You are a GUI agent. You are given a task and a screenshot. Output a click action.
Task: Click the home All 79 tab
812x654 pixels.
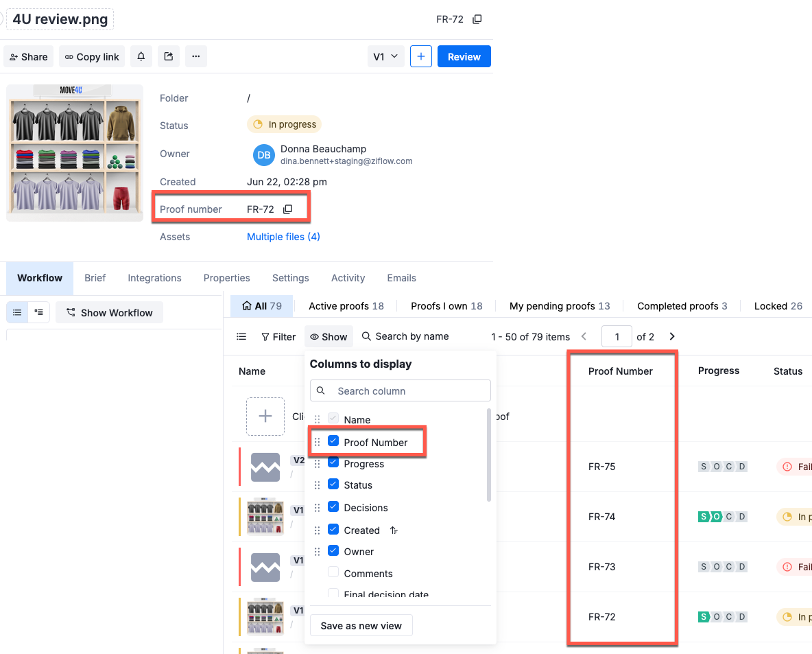(262, 306)
